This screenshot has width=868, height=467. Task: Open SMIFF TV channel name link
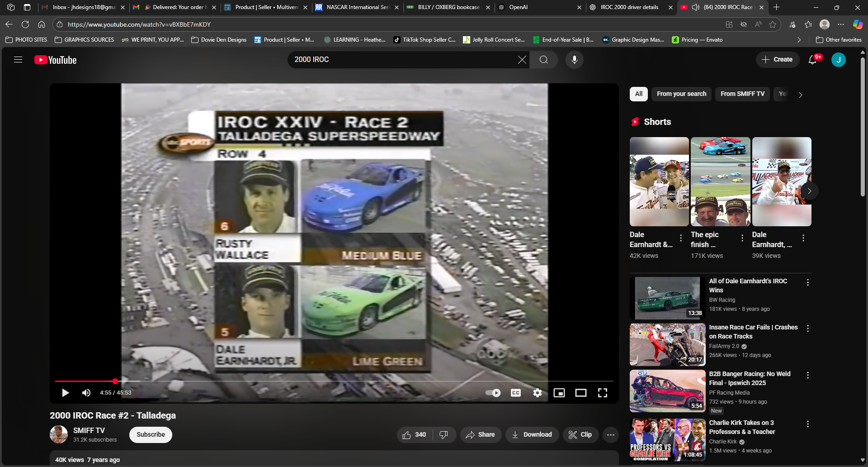tap(89, 430)
